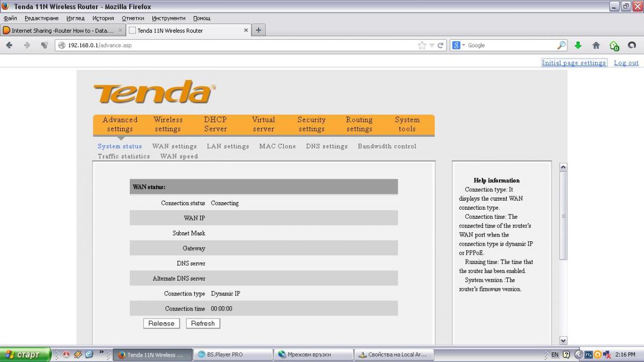Open the URL history dropdown arrow
644x362 pixels.
[431, 46]
